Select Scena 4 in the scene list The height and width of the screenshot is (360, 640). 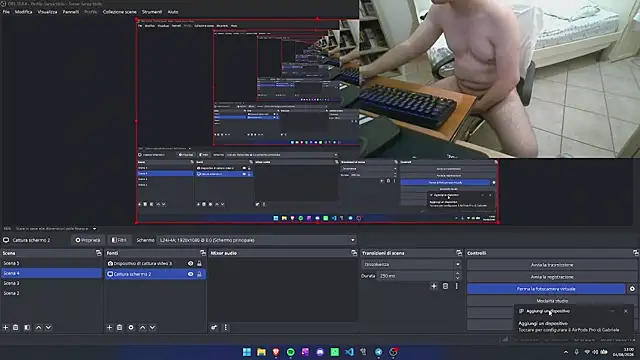(51, 273)
